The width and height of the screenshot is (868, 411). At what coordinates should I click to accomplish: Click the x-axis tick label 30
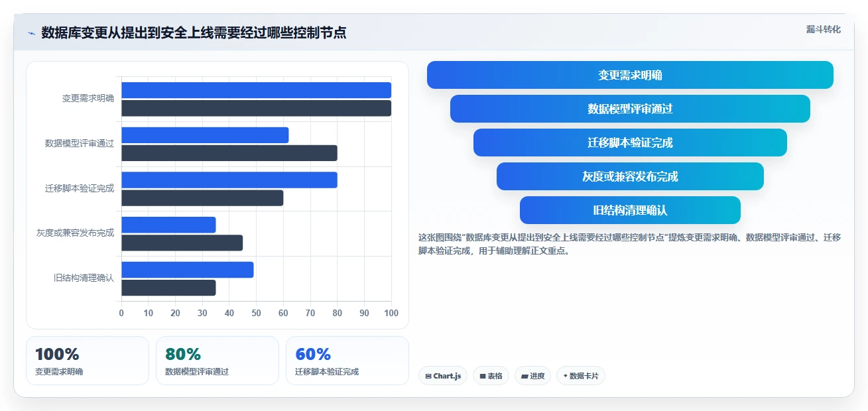click(x=202, y=313)
